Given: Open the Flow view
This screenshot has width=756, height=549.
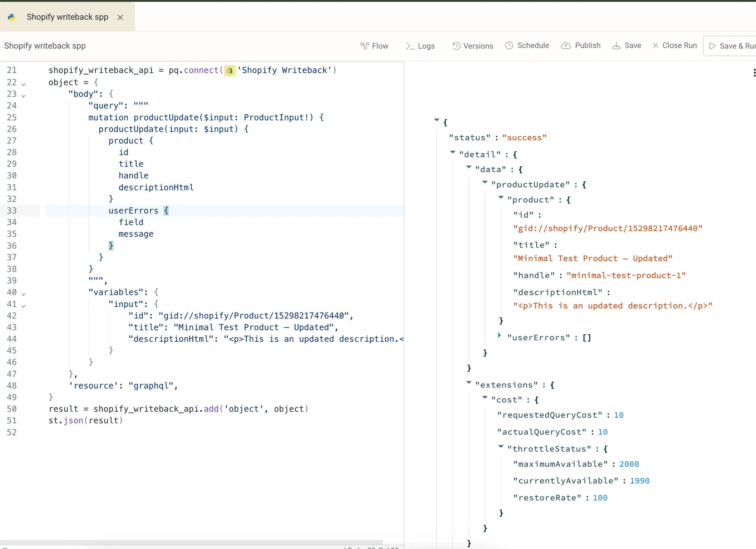Looking at the screenshot, I should 374,46.
